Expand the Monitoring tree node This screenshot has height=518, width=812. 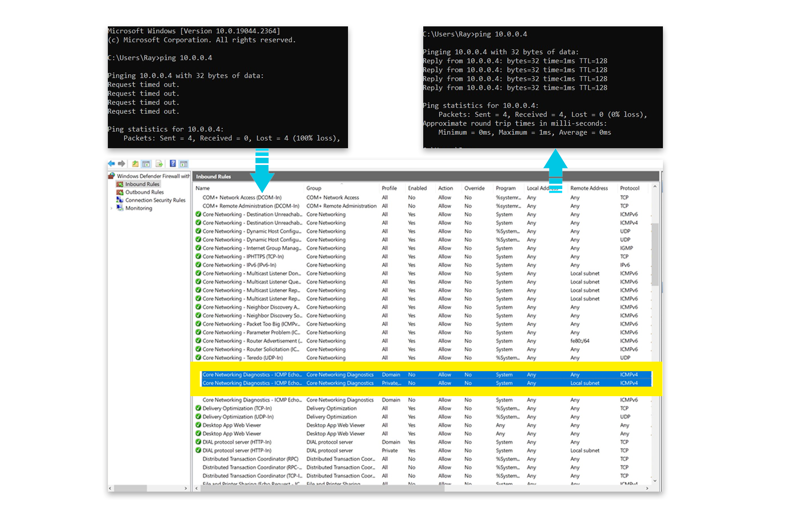tap(111, 208)
